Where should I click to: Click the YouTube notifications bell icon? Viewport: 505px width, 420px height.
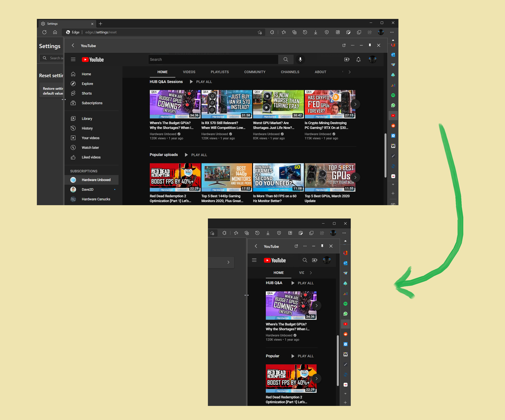(360, 60)
